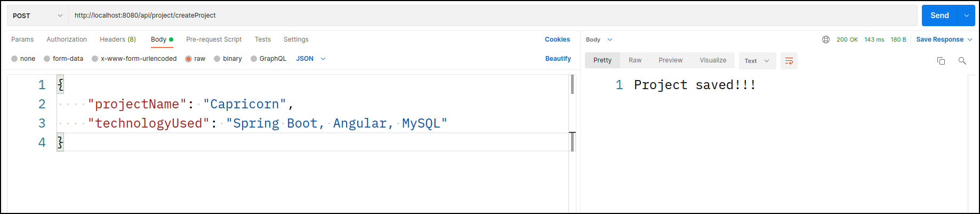Switch response view to Raw tab
This screenshot has width=980, height=214.
(x=635, y=60)
